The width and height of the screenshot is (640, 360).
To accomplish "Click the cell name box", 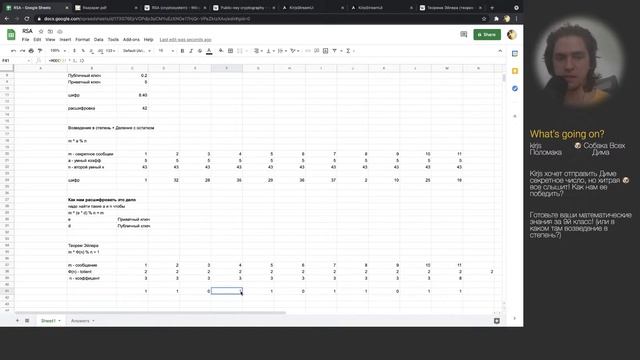I will point(16,61).
